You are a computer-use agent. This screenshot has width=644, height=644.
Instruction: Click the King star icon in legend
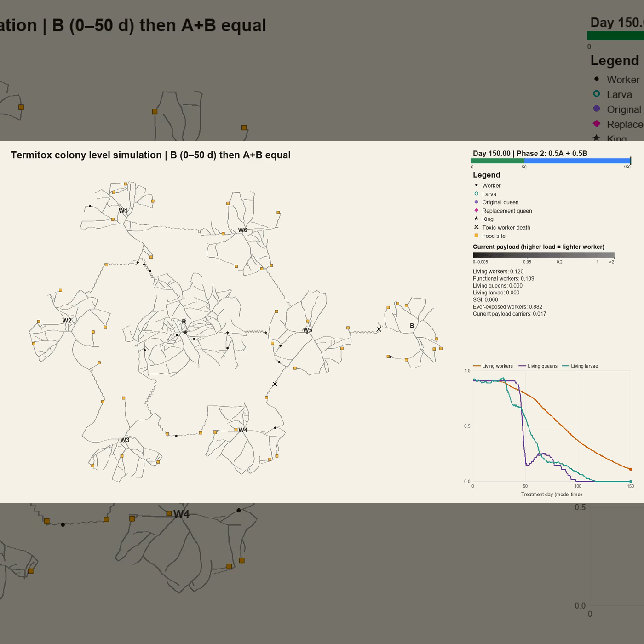[477, 218]
